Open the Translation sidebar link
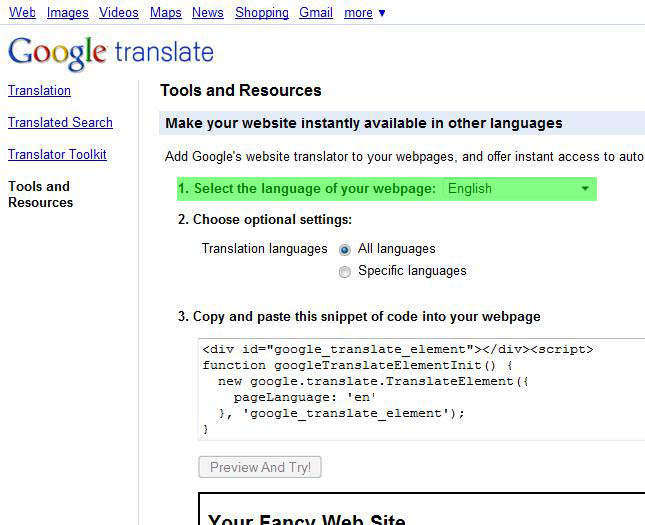645x525 pixels. click(39, 91)
